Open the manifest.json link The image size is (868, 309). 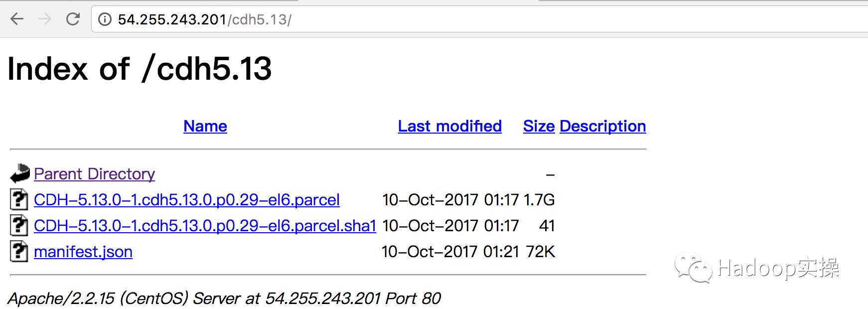point(83,252)
